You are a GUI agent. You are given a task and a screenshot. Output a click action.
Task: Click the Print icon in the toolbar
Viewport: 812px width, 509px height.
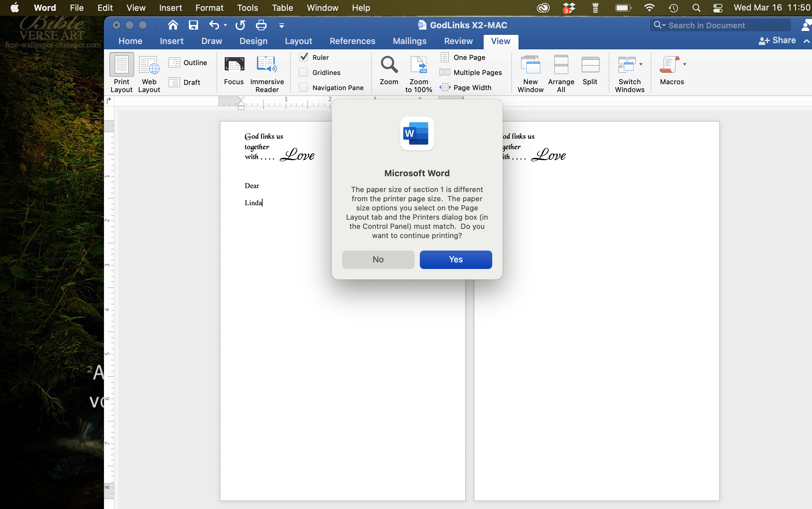click(x=261, y=25)
